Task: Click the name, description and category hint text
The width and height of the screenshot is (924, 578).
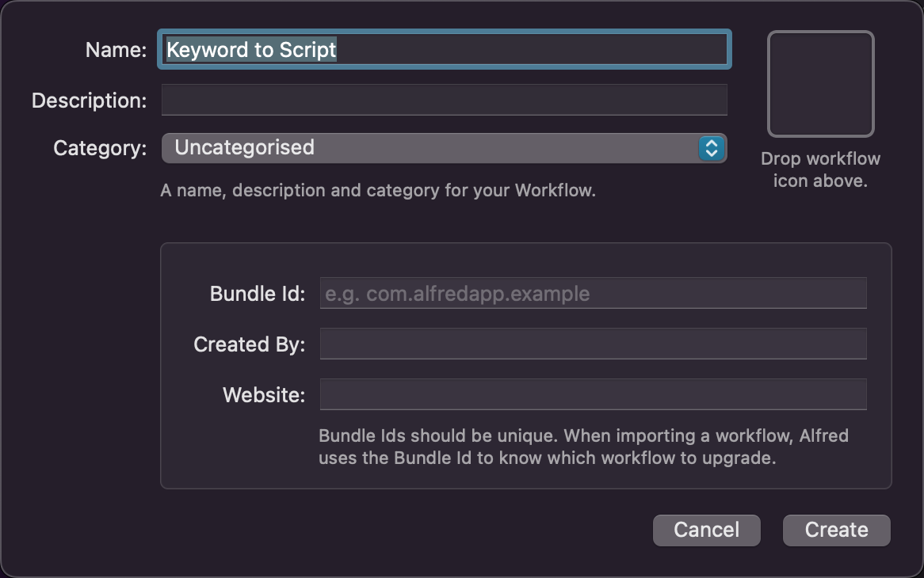Action: click(x=377, y=191)
